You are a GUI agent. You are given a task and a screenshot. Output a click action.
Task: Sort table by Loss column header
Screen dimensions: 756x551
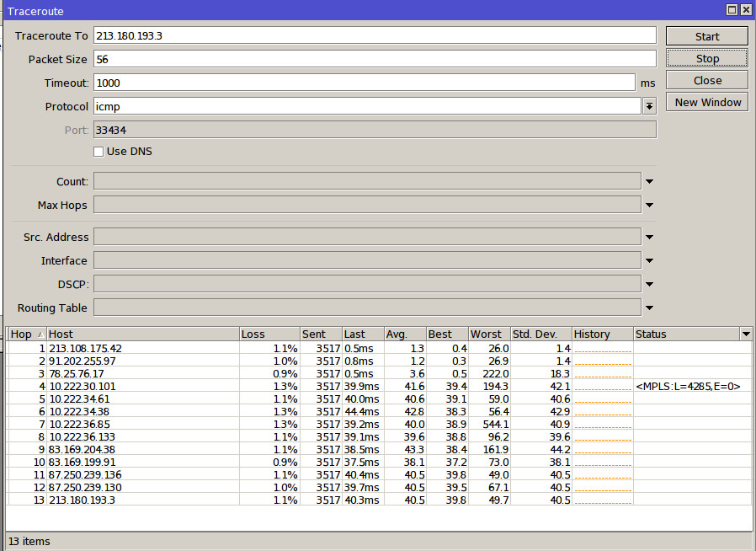269,334
